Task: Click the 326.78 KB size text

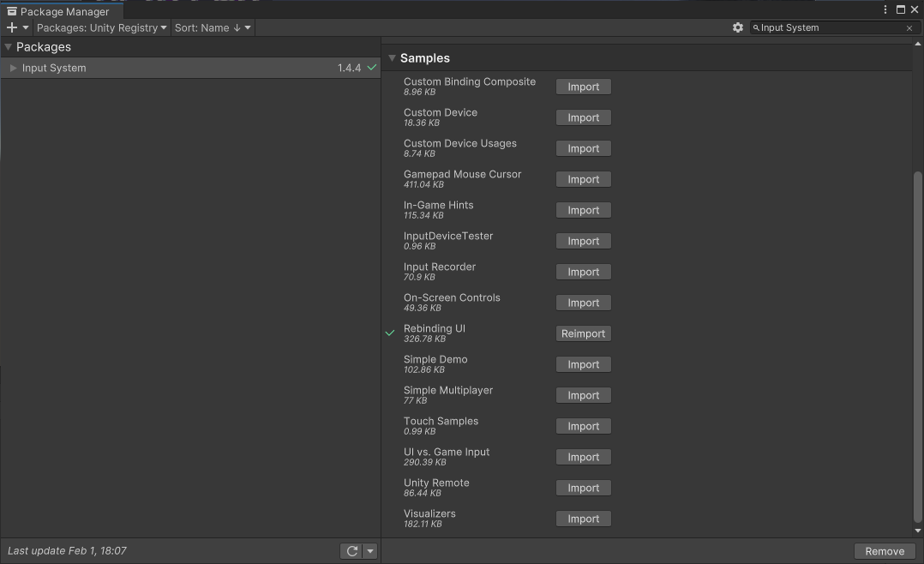Action: [x=425, y=339]
